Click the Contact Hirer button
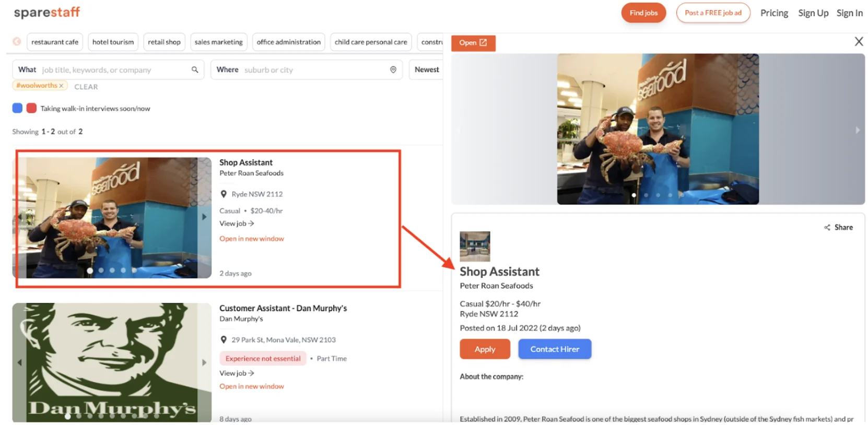Screen dimensions: 868x425 pos(555,349)
